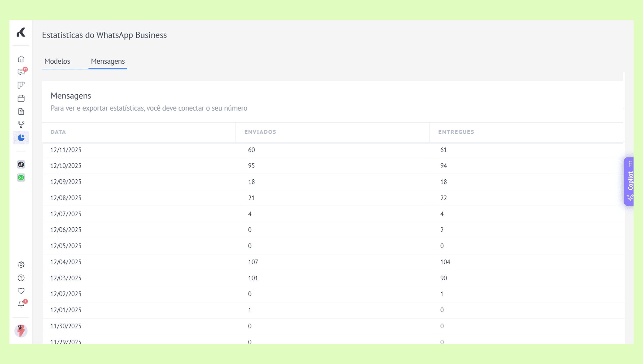Screen dimensions: 643x364
Task: Switch to the Modelos tab
Action: click(x=57, y=61)
